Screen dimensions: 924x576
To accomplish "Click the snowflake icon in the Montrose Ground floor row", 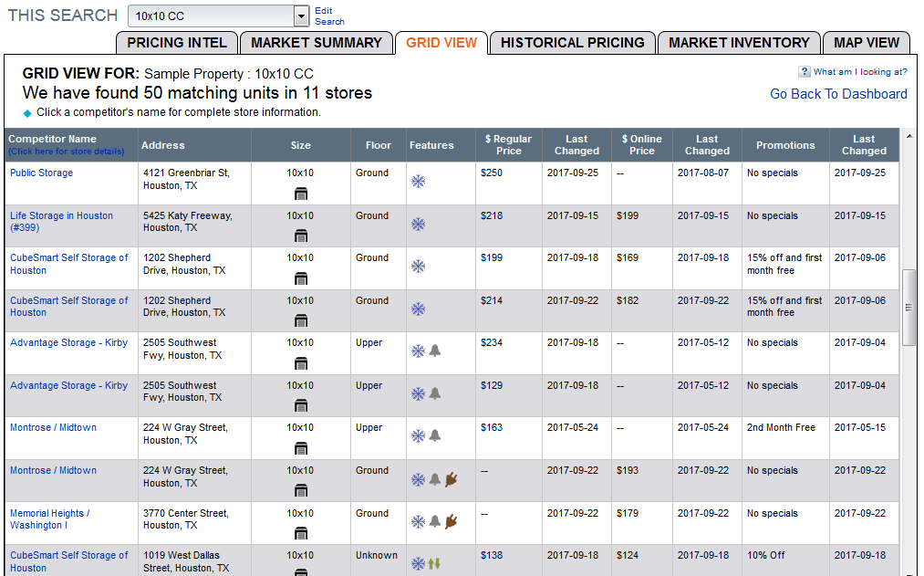I will pos(419,479).
